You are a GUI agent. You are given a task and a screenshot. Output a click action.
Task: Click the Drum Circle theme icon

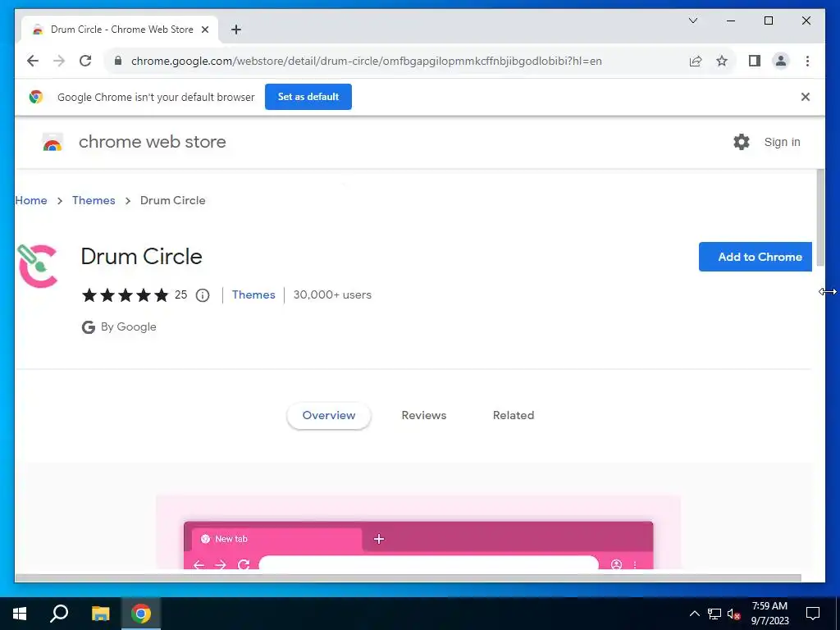coord(37,266)
